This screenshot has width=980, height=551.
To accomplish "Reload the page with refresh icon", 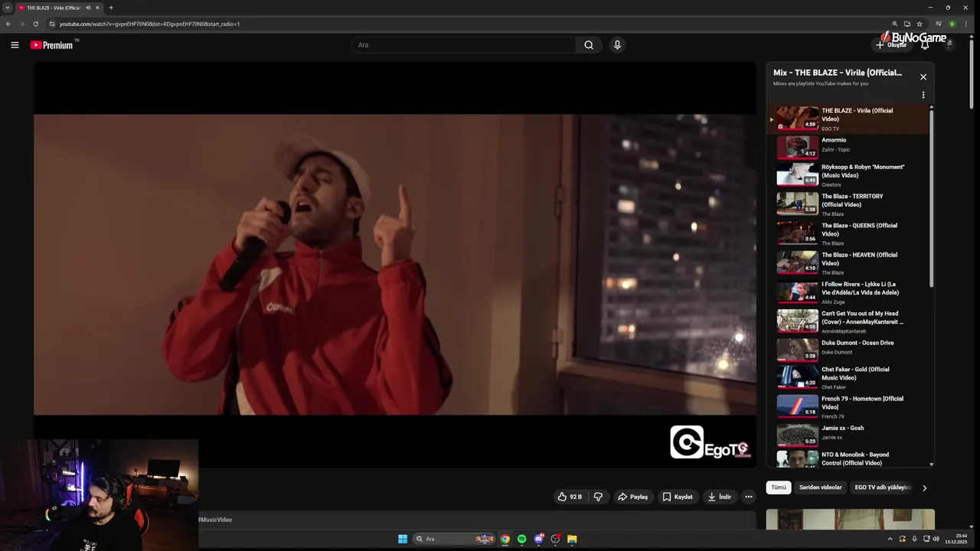I will click(x=35, y=24).
